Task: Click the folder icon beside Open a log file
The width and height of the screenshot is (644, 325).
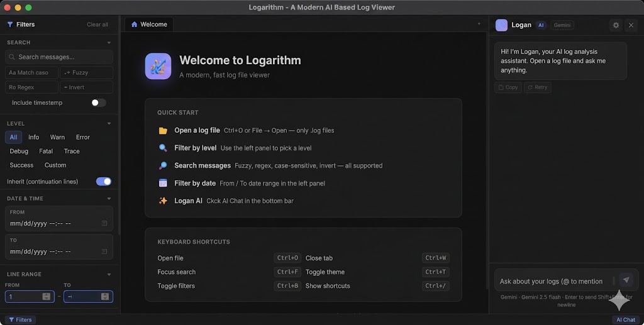Action: point(163,131)
